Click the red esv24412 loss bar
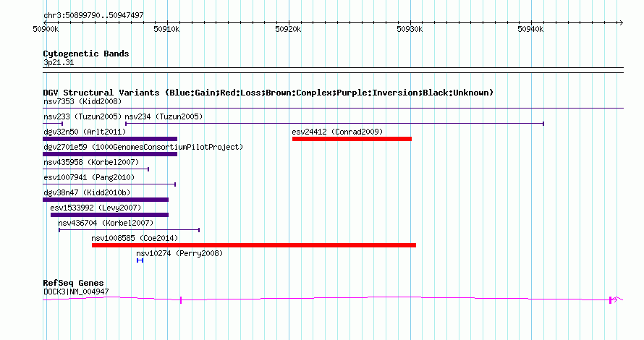Image resolution: width=644 pixels, height=340 pixels. (x=352, y=139)
